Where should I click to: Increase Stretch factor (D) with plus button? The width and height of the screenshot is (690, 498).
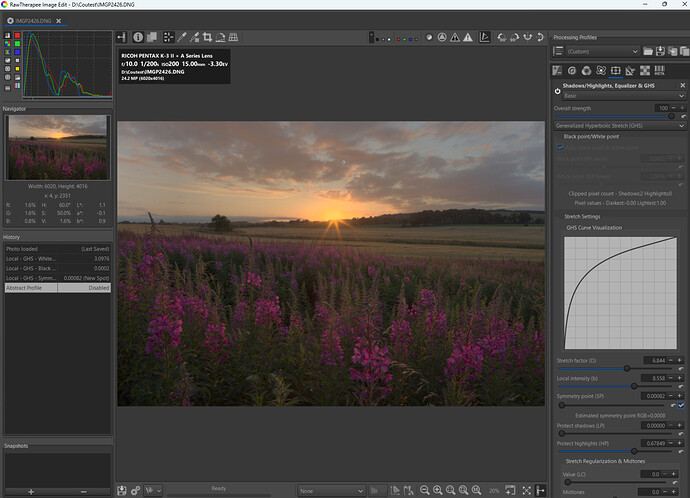(x=681, y=360)
